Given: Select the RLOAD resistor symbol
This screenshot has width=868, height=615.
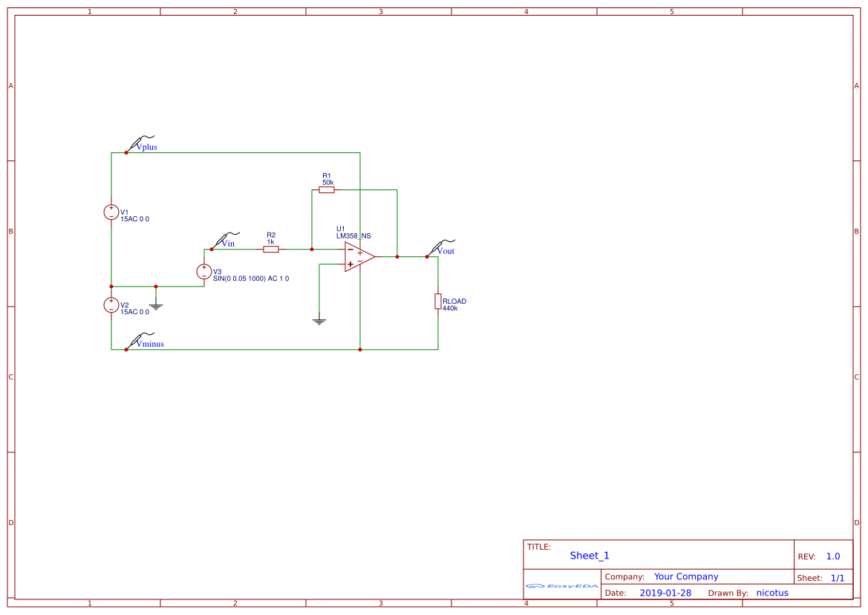Looking at the screenshot, I should 437,302.
